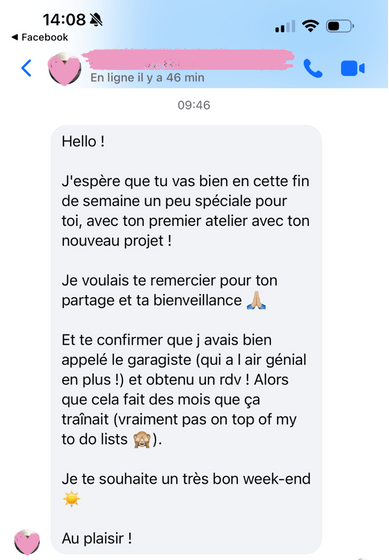Click the 'nouveau projet !' text line
389x560 pixels.
tap(116, 241)
